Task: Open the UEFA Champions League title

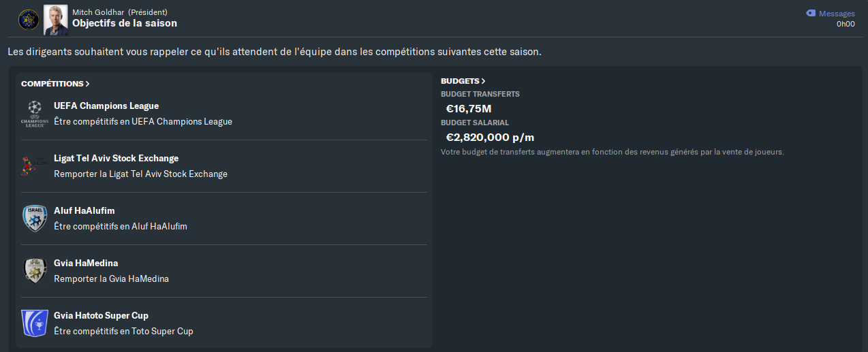Action: (106, 106)
